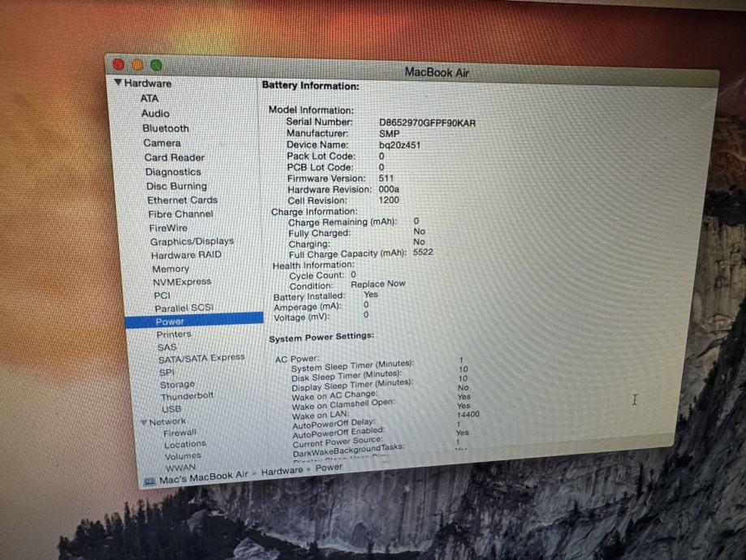This screenshot has height=560, width=746.
Task: Select Ethernet Cards entry
Action: point(182,200)
